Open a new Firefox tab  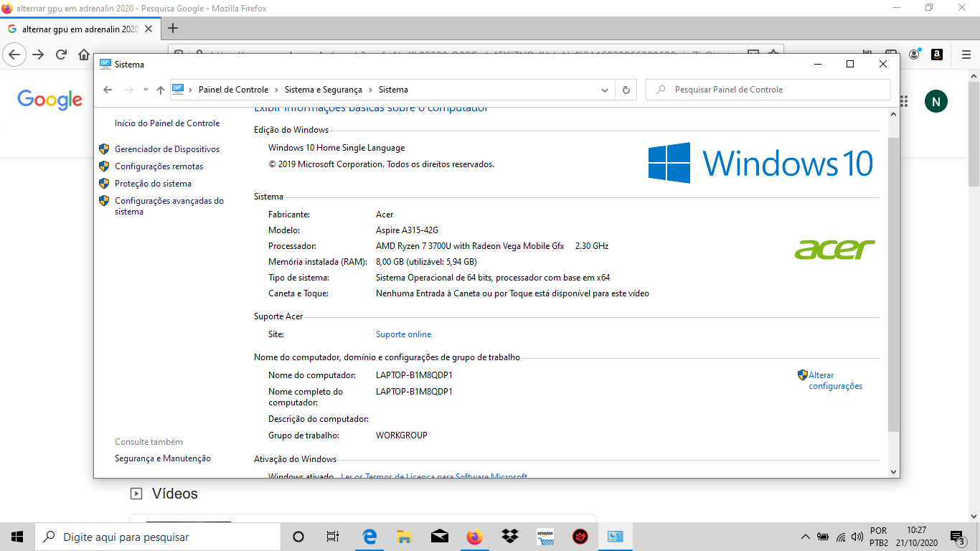[x=172, y=29]
